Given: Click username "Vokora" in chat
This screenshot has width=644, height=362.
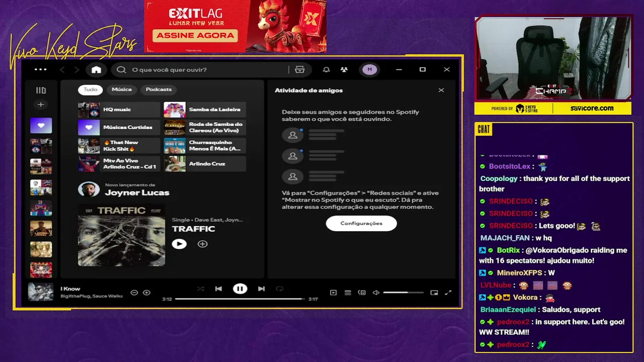Looking at the screenshot, I should [525, 297].
